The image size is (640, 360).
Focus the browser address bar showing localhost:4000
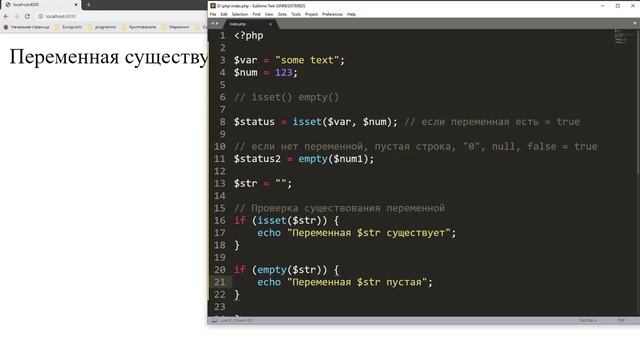[122, 16]
